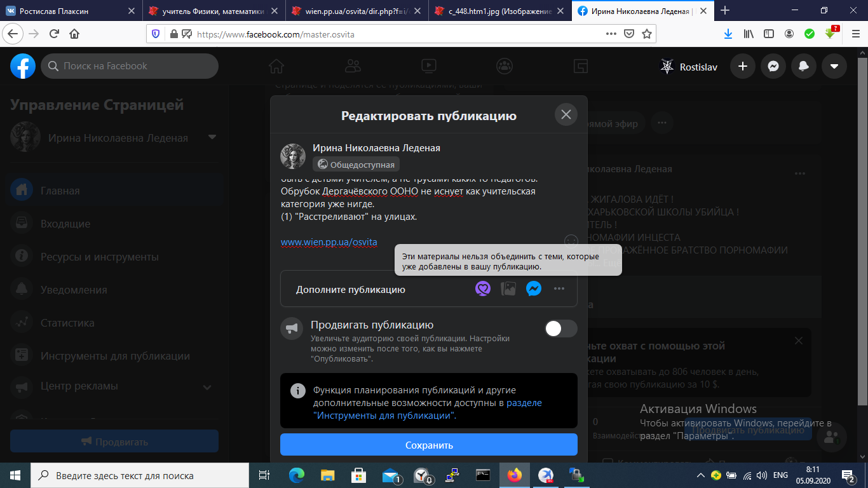Open Task View on taskbar

coord(264,475)
